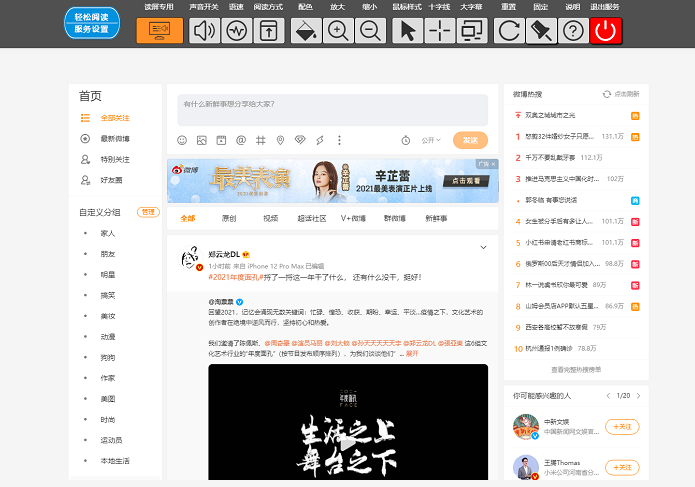Select the 全部 feed tab
This screenshot has height=487, width=695.
(x=188, y=218)
